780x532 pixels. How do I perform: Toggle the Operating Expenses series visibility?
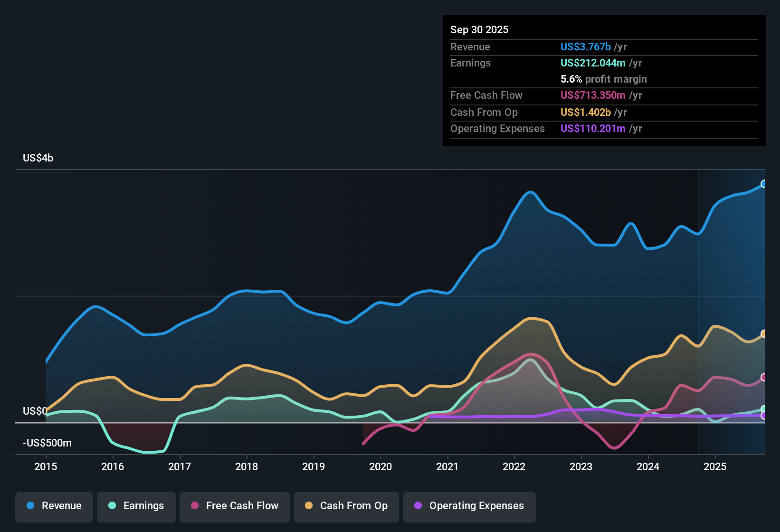pyautogui.click(x=469, y=506)
